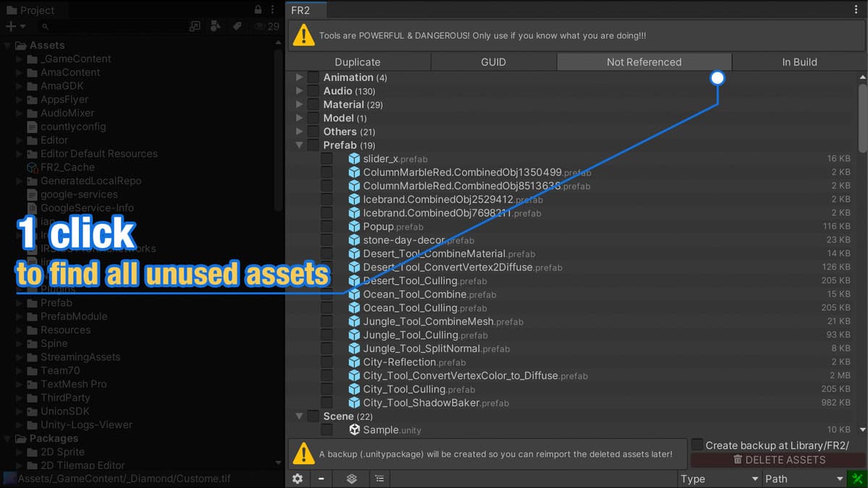Image resolution: width=868 pixels, height=488 pixels.
Task: Click the list view icon in FR2 footer
Action: pyautogui.click(x=379, y=479)
